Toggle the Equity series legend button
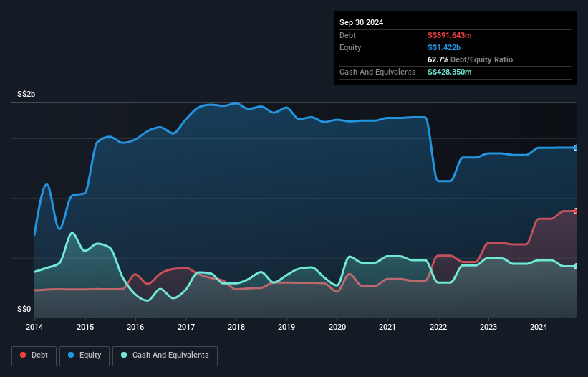Viewport: 588px width, 377px height. 85,355
